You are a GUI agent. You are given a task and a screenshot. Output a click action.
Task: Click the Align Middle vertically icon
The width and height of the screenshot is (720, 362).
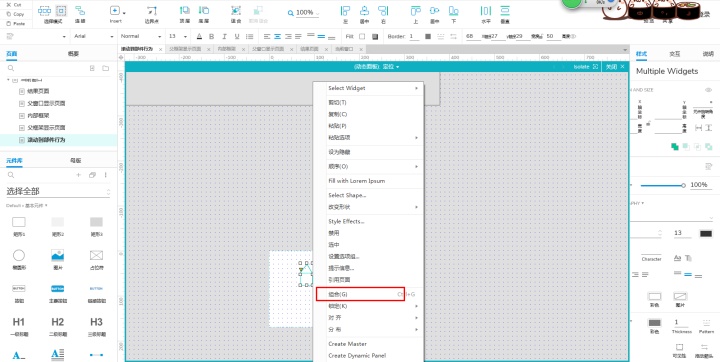pyautogui.click(x=434, y=10)
